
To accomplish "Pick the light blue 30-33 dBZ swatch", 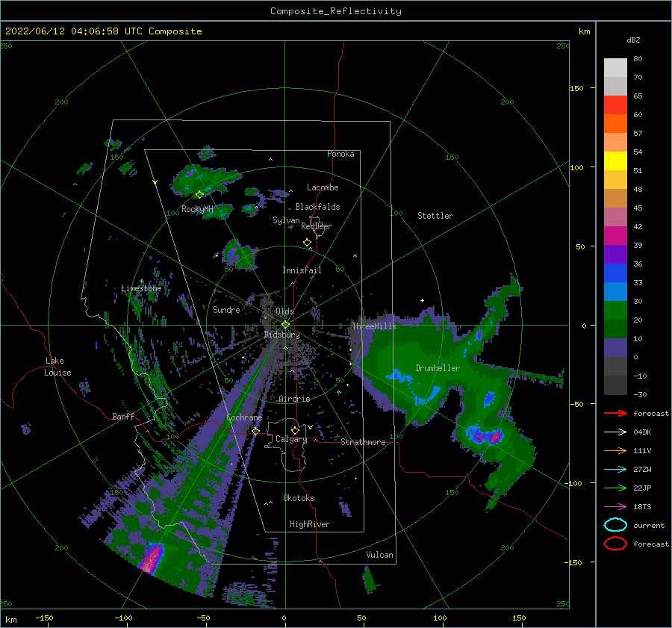I will point(615,291).
